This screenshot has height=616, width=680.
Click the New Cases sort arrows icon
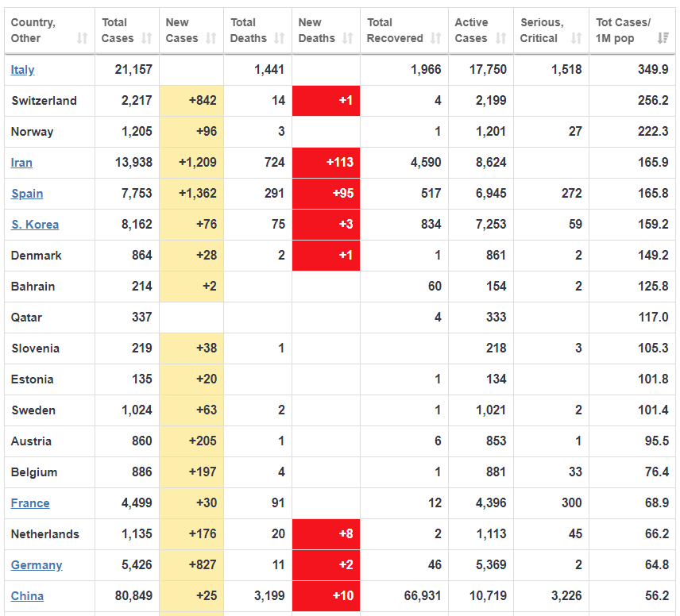(211, 38)
